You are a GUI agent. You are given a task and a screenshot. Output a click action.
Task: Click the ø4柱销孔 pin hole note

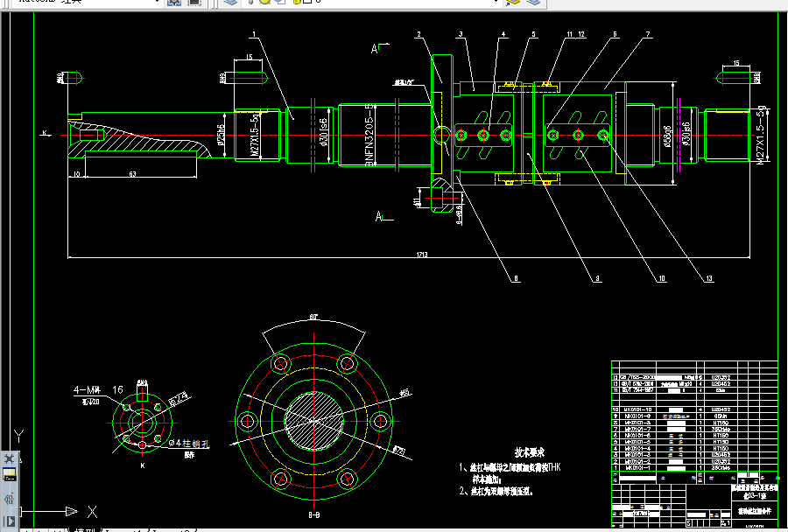pos(189,443)
